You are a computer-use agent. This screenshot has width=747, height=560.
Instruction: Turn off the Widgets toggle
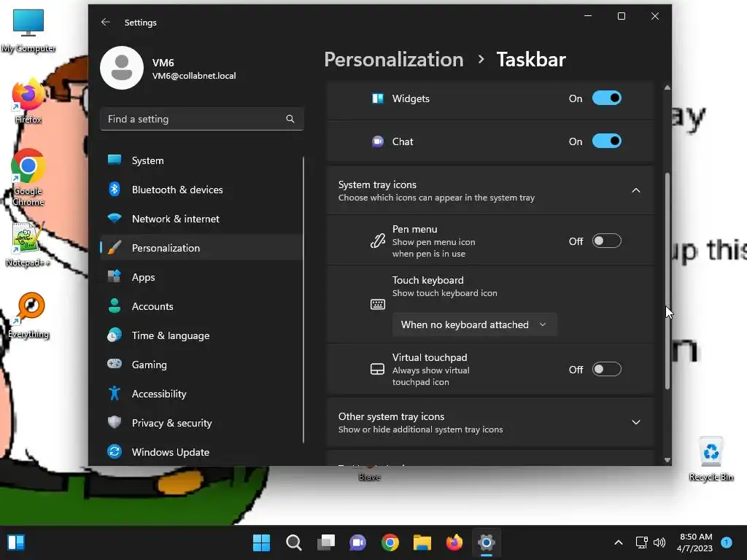coord(606,98)
